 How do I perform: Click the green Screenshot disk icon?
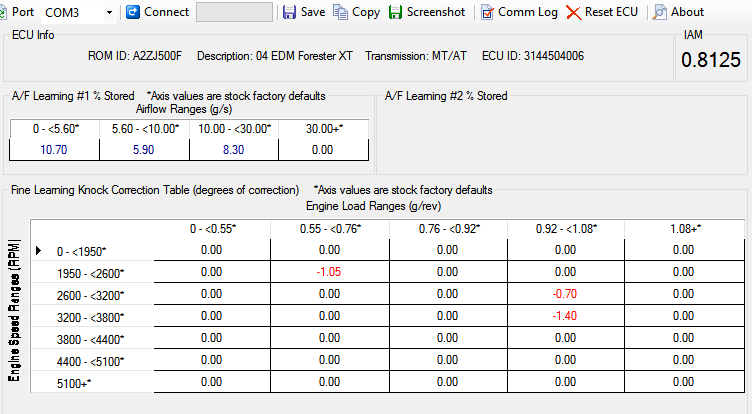(395, 12)
